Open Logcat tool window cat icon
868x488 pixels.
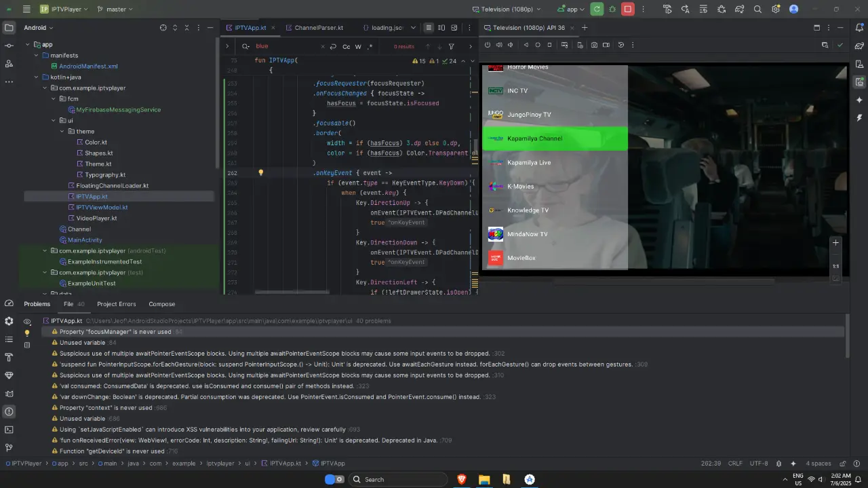click(9, 394)
